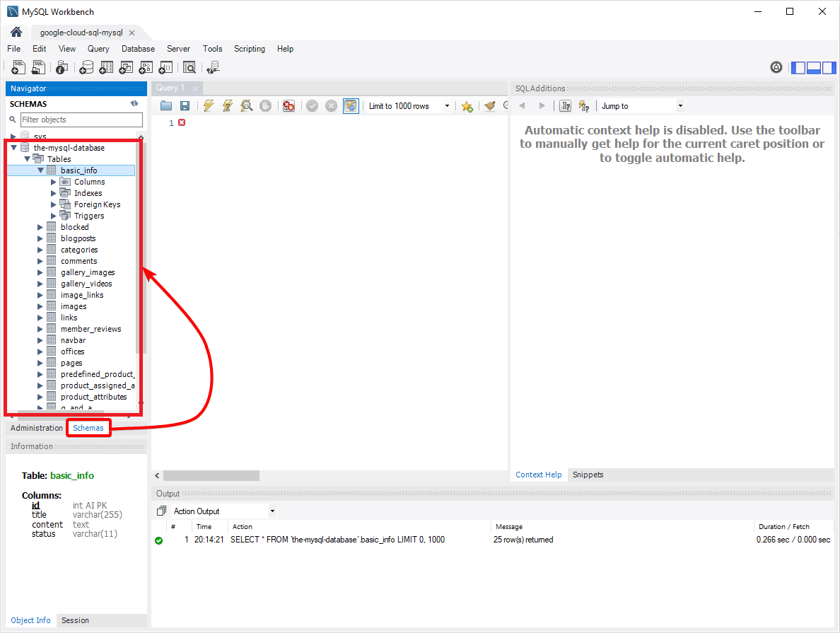Open a script file in Query 1 editor
Image resolution: width=840 pixels, height=633 pixels.
pyautogui.click(x=166, y=106)
